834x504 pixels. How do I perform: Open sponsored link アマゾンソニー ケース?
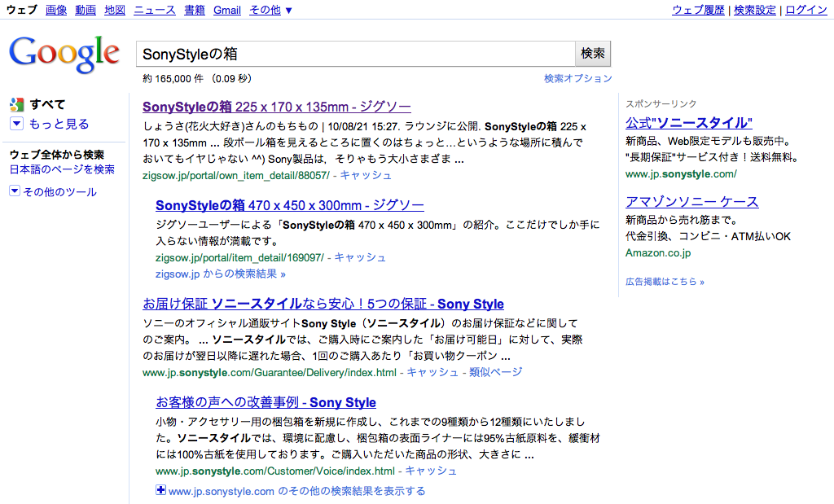click(x=692, y=201)
